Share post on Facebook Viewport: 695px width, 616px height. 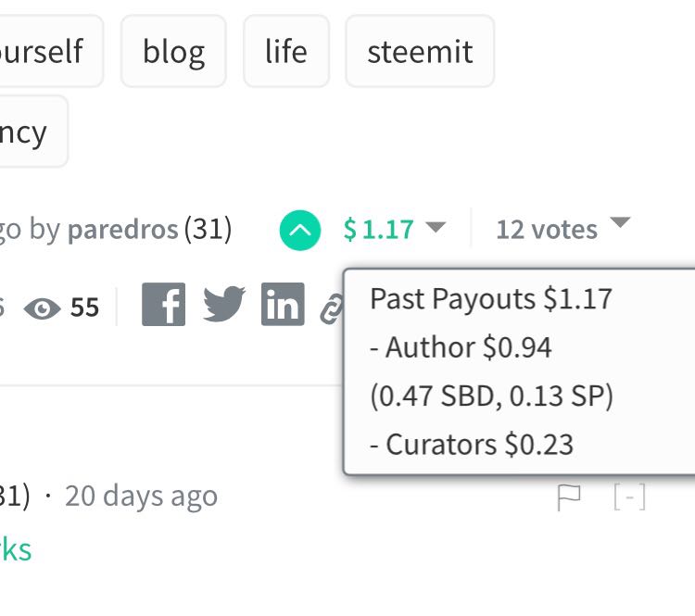pos(163,305)
